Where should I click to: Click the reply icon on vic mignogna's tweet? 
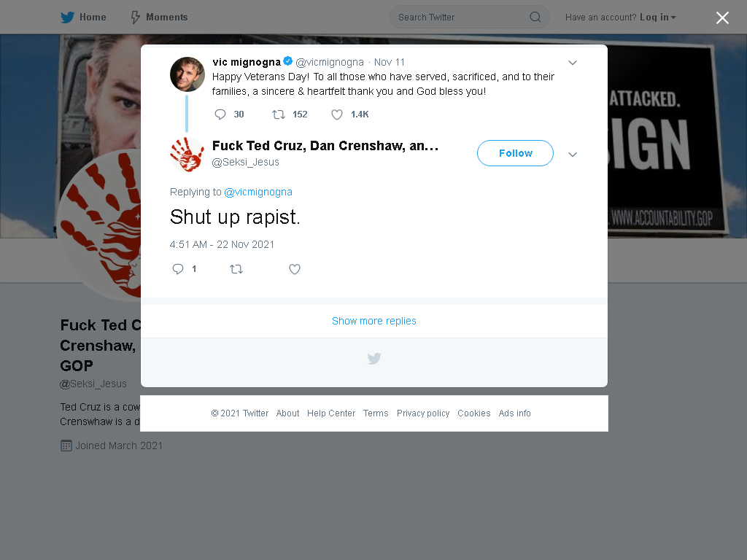click(220, 114)
